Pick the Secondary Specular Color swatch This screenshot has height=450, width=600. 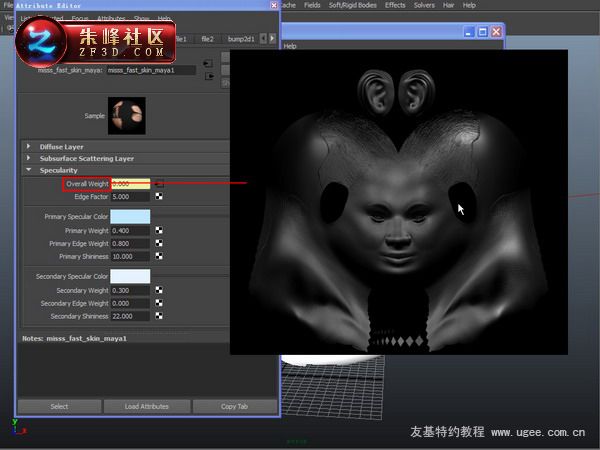point(130,276)
